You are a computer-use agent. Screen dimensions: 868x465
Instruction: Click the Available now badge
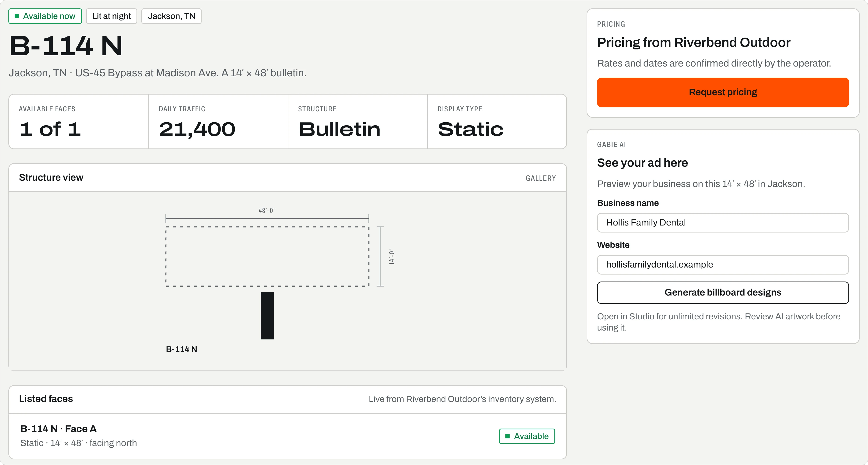click(45, 16)
